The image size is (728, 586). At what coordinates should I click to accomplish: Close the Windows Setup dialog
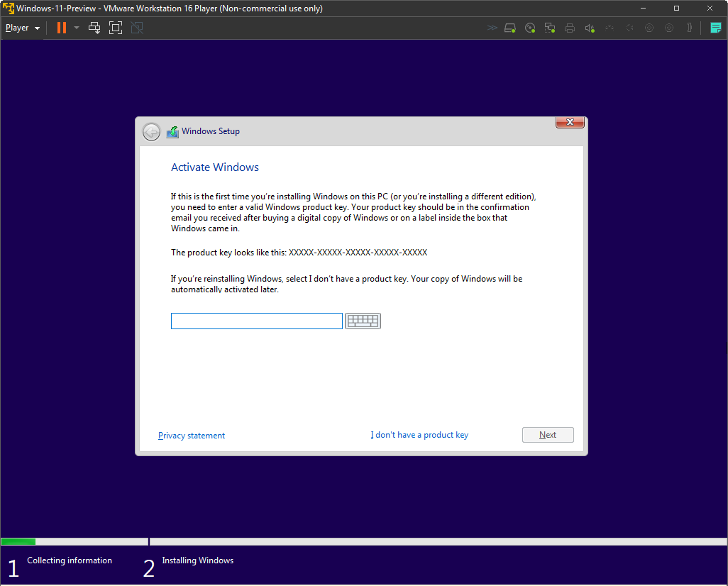tap(570, 122)
